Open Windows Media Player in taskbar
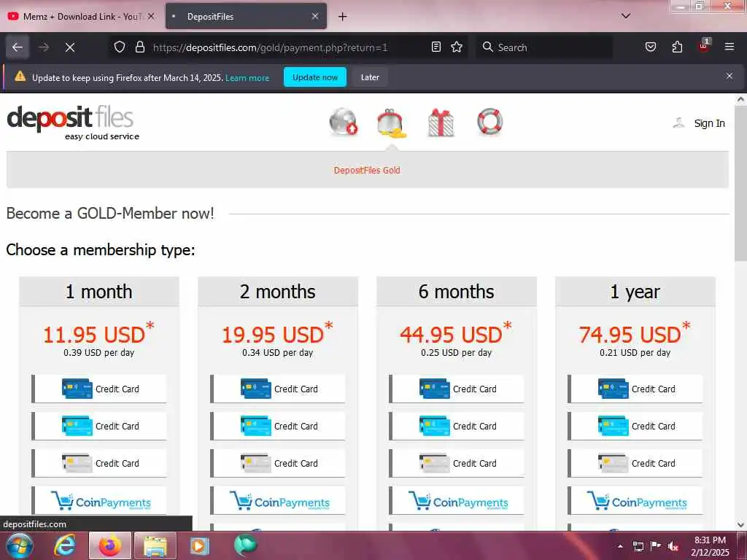This screenshot has width=747, height=560. [199, 545]
